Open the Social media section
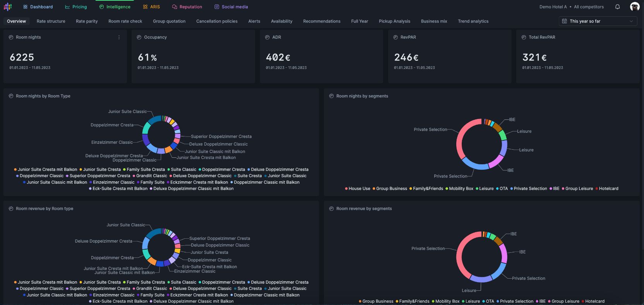This screenshot has height=305, width=644. 231,7
